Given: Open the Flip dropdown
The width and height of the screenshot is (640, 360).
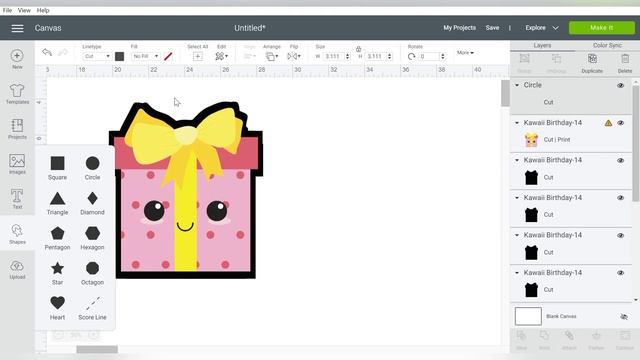Looking at the screenshot, I should point(294,56).
